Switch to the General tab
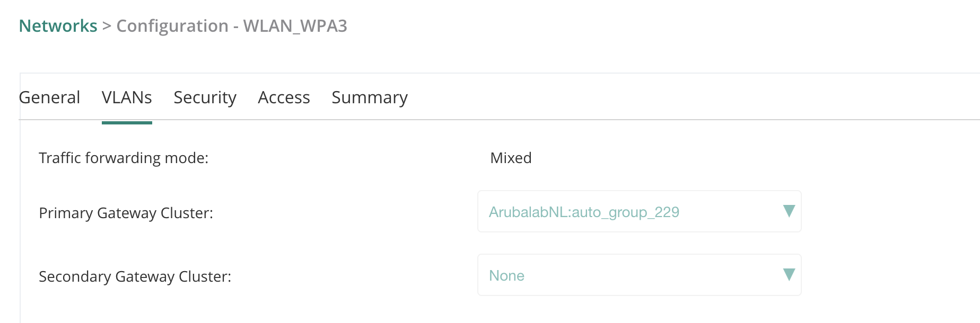The height and width of the screenshot is (323, 980). click(49, 97)
